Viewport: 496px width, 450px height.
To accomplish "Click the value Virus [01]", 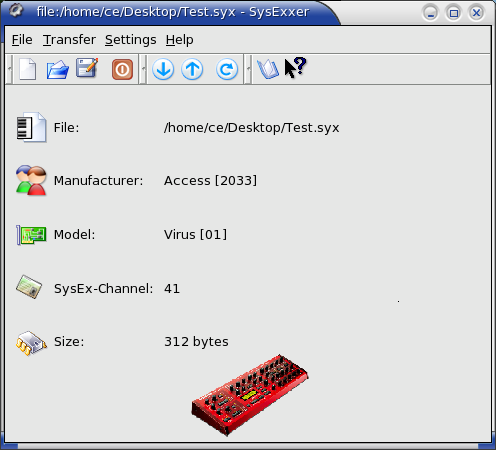I will 195,235.
